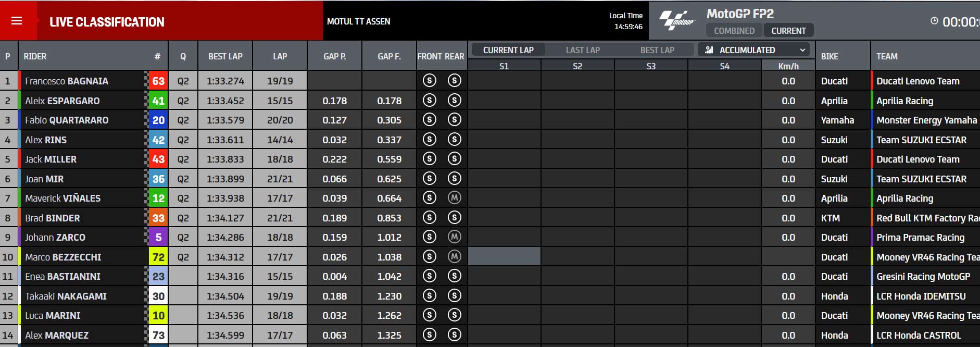This screenshot has height=347, width=980.
Task: Click Nakagami's rear tyre icon
Action: pos(455,295)
